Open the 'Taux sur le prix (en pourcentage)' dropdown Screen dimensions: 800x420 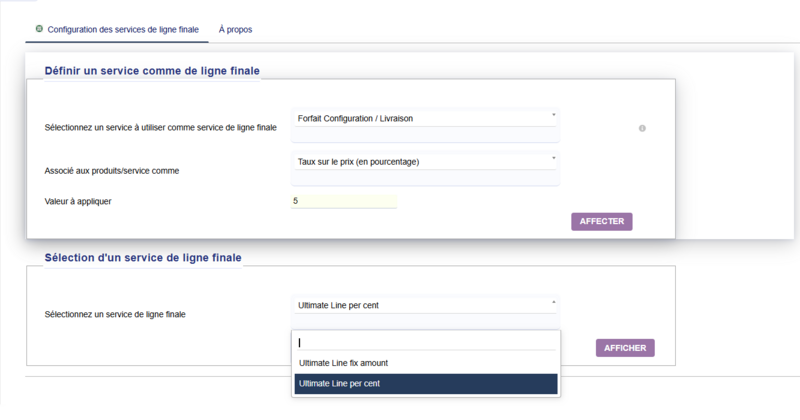click(x=420, y=161)
